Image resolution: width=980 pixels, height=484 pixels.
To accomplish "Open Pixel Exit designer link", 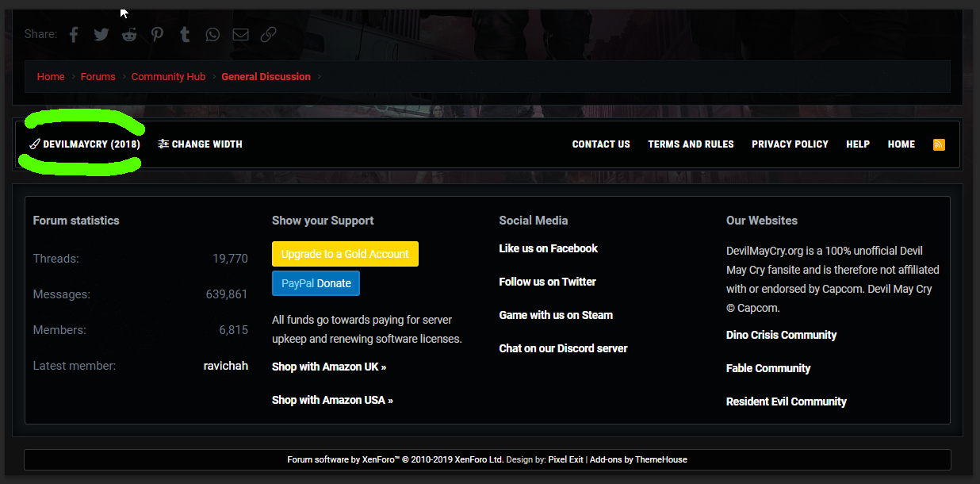I will 565,459.
